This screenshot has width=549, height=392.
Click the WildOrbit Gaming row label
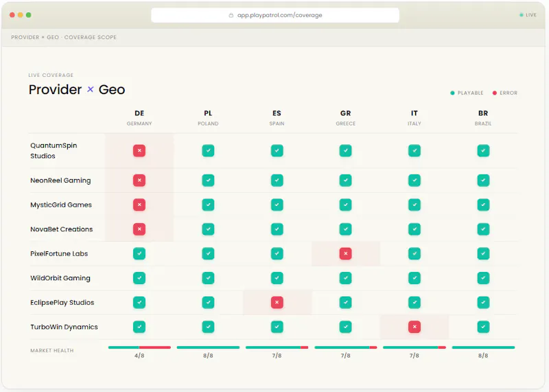click(x=60, y=278)
